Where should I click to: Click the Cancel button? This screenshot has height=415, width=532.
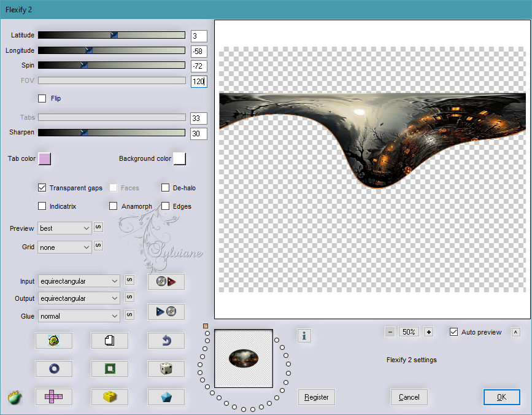[x=409, y=397]
